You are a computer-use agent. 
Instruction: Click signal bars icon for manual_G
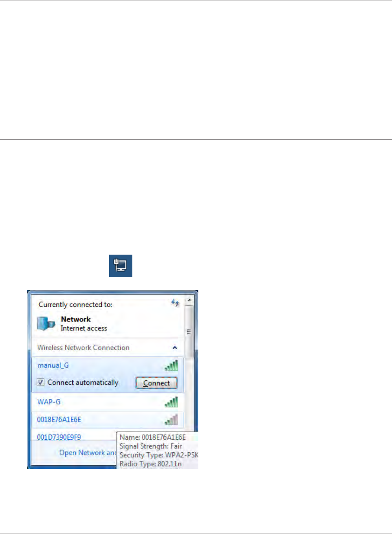[171, 365]
